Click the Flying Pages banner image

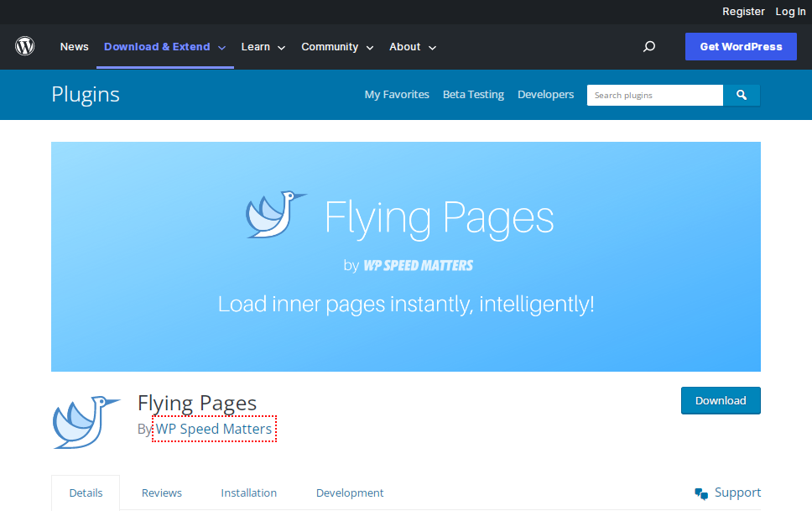point(405,256)
